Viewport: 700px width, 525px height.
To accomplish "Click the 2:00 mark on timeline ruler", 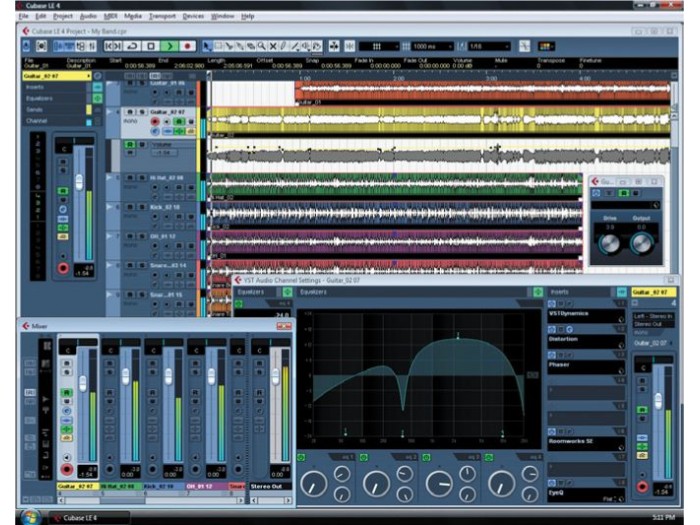I will coord(398,78).
